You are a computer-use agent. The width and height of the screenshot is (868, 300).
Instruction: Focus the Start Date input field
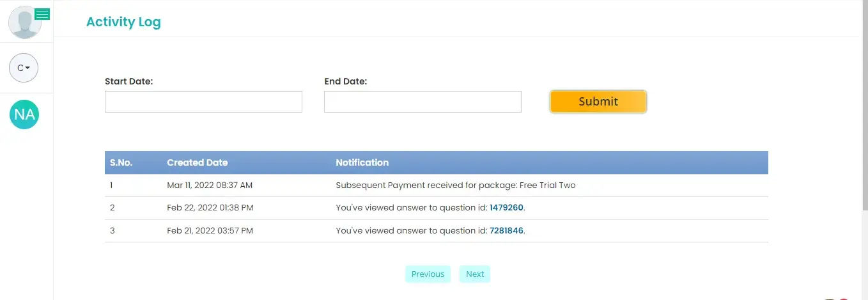click(203, 102)
